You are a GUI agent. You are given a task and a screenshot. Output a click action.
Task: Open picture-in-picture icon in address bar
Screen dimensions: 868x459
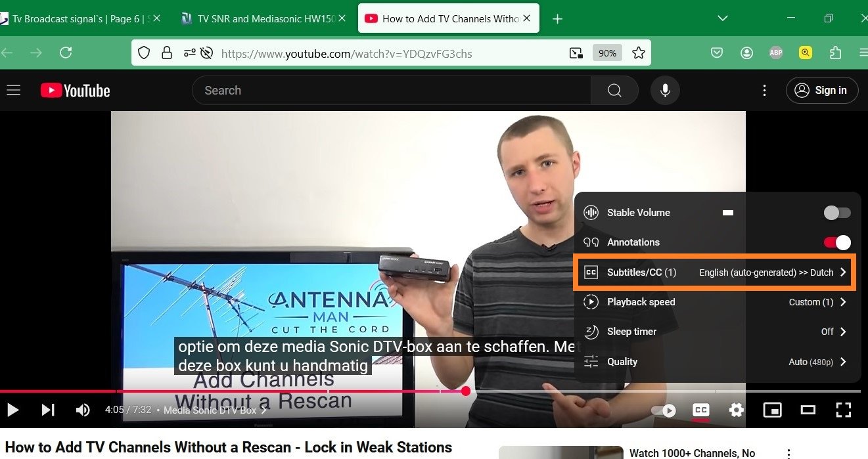(x=576, y=53)
